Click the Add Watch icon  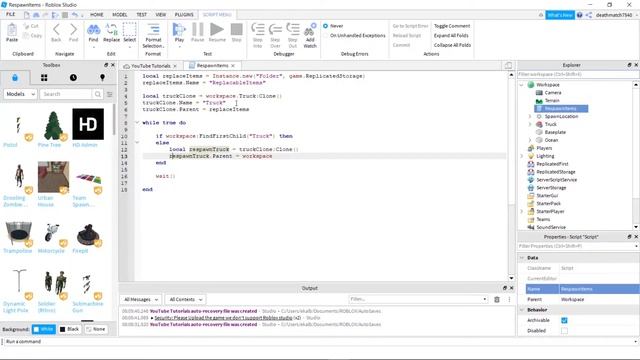point(310,29)
